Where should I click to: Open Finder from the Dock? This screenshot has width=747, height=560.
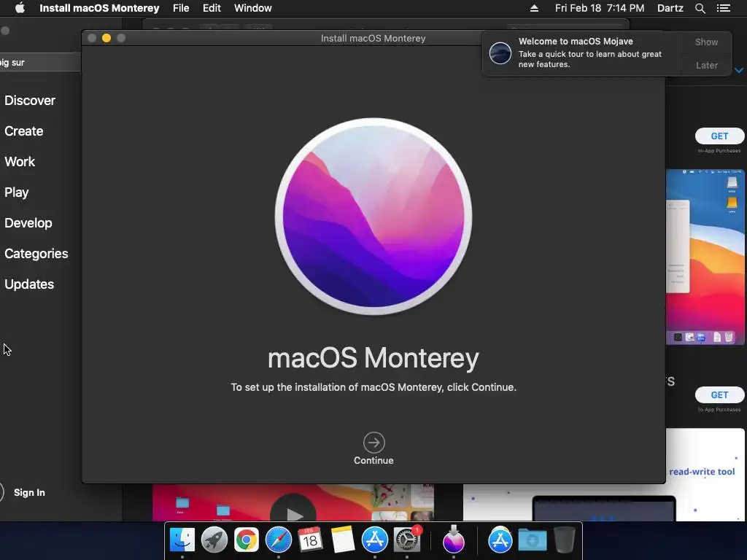[x=182, y=540]
